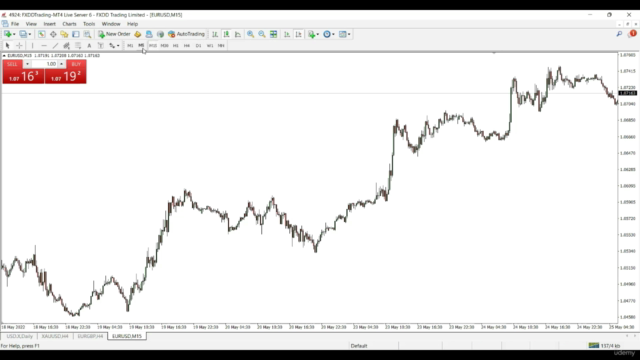This screenshot has width=640, height=360.
Task: Show the Navigator panel icon
Action: pos(64,34)
